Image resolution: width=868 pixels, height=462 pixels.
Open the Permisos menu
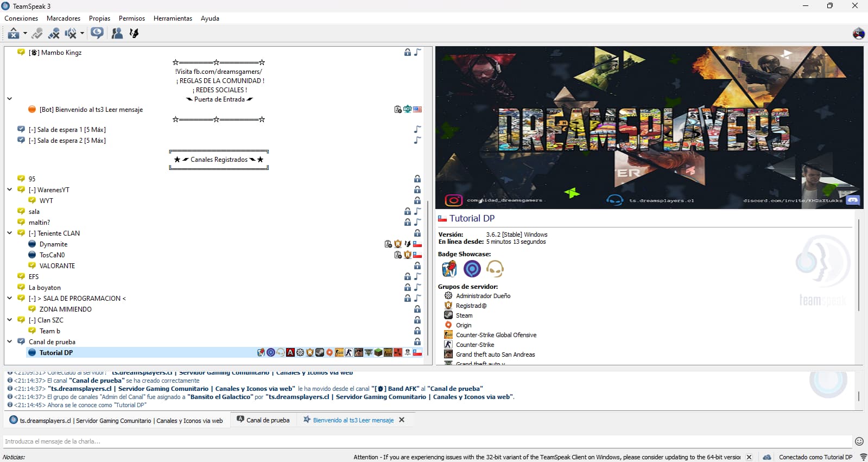132,18
